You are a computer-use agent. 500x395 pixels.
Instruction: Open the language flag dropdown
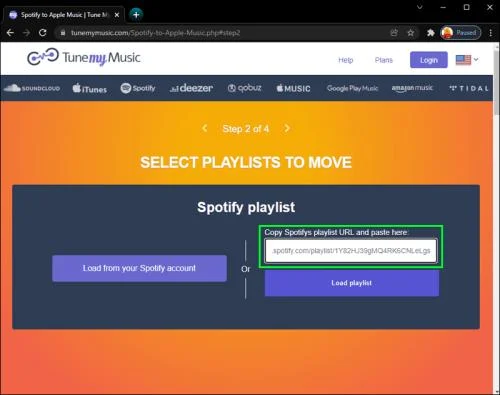point(467,60)
